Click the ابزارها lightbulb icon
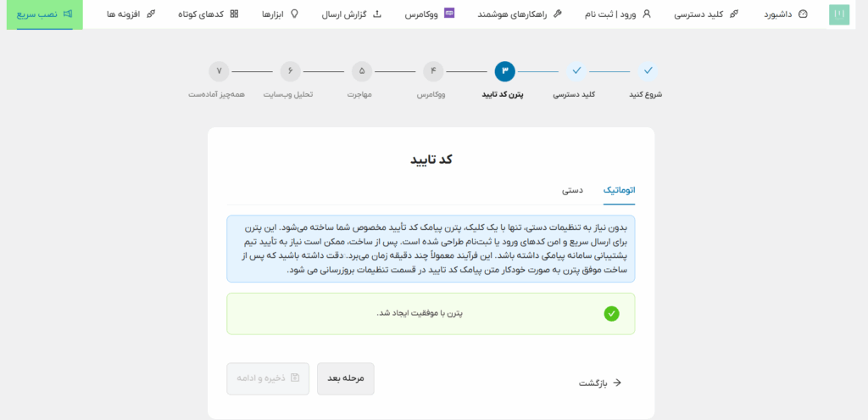 coord(294,14)
